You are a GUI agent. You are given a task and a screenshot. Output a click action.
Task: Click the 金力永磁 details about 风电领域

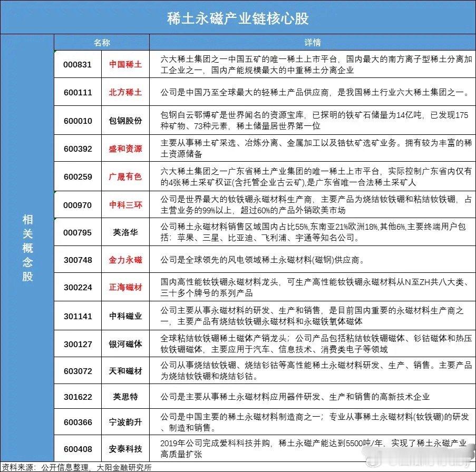(263, 260)
